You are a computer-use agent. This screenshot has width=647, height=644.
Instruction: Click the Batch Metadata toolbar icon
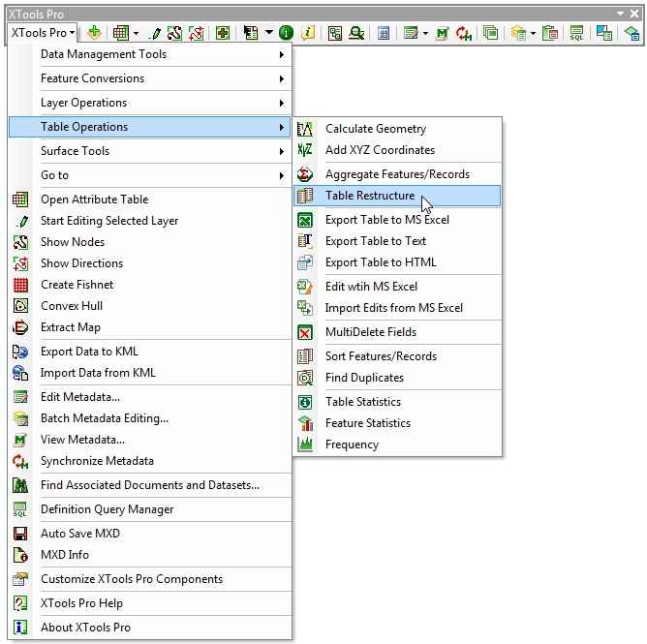click(x=518, y=33)
